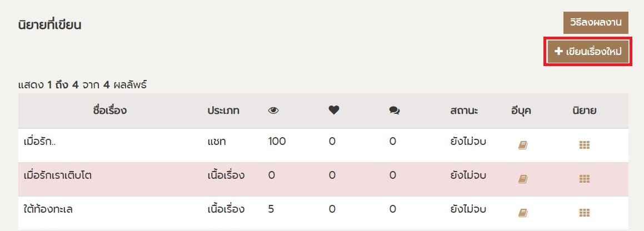The width and height of the screenshot is (644, 231).
Task: Open the story เมื่อรักเราเติบโต
Action: (x=58, y=175)
